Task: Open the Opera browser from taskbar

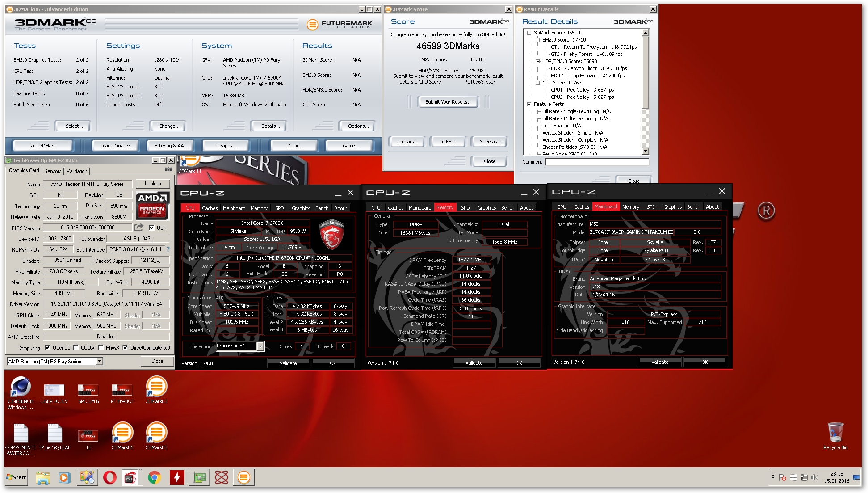Action: click(x=110, y=477)
